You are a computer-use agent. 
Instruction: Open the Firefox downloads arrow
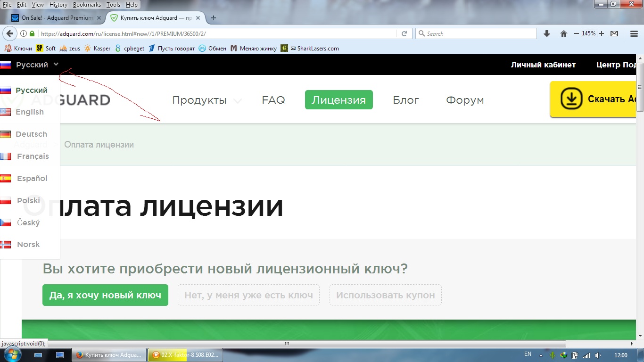pos(547,34)
